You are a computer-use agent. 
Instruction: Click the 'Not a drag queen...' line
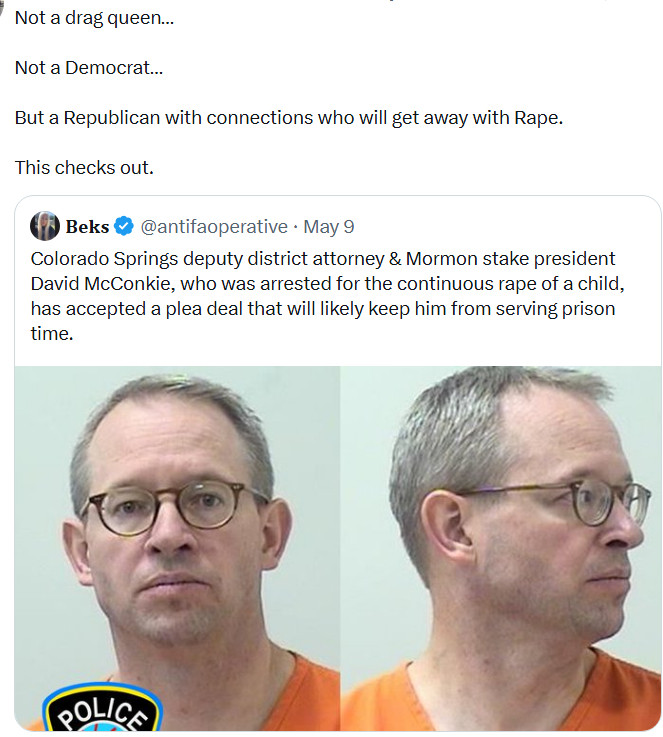[94, 18]
